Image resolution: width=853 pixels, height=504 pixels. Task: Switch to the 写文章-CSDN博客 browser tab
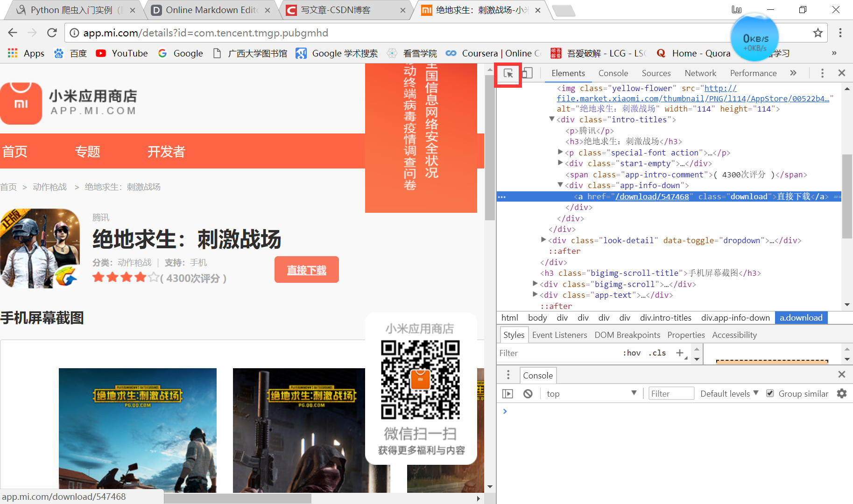[x=345, y=10]
